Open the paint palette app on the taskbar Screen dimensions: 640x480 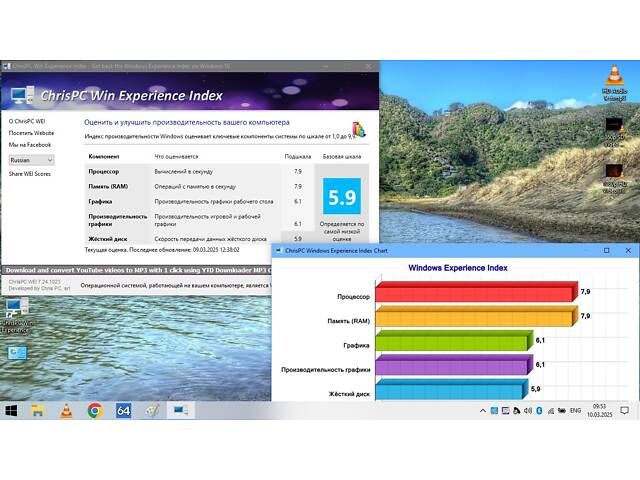pyautogui.click(x=152, y=411)
